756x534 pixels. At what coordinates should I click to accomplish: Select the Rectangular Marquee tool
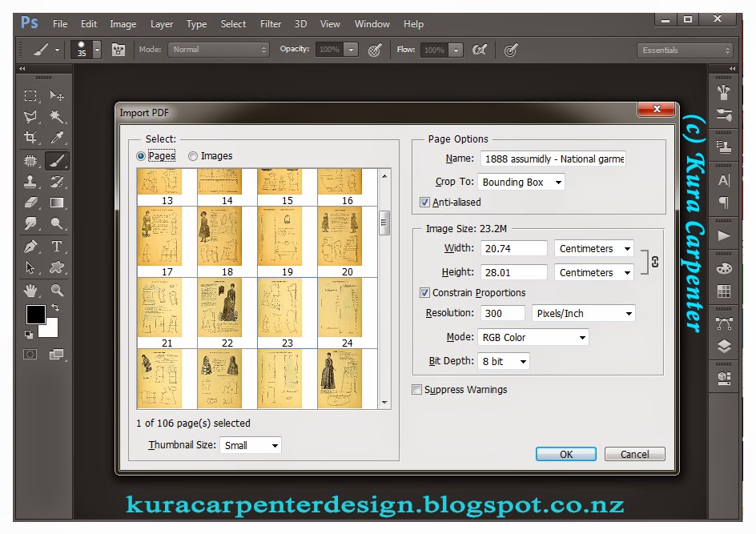click(30, 95)
